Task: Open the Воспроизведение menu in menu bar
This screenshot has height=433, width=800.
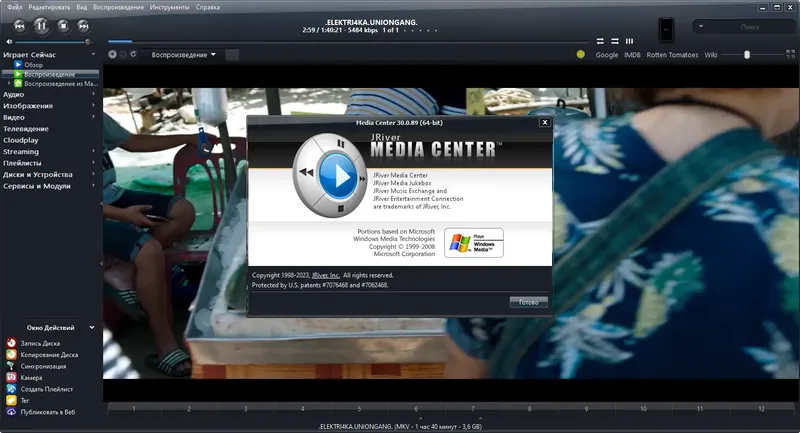Action: click(x=118, y=7)
